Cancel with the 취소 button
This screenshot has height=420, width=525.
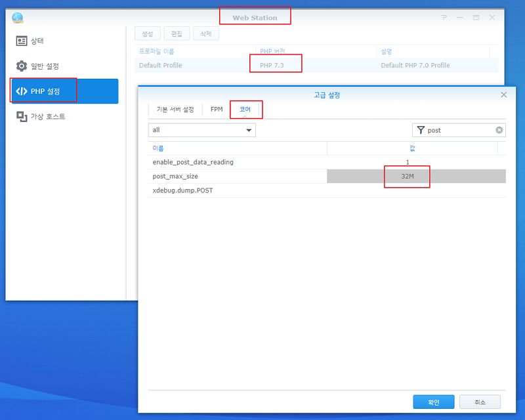coord(480,402)
